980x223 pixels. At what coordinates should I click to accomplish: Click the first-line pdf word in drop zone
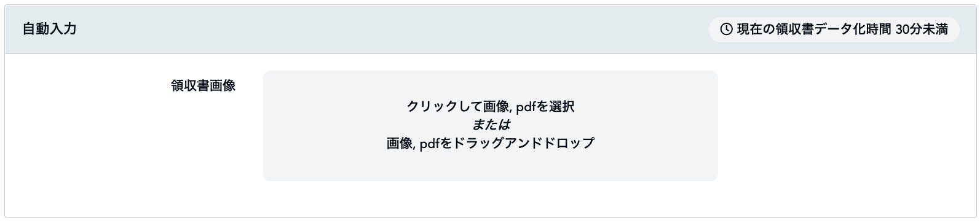(526, 107)
